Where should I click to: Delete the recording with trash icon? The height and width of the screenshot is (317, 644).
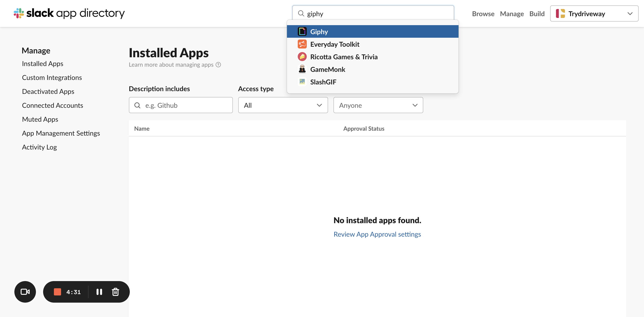tap(115, 292)
